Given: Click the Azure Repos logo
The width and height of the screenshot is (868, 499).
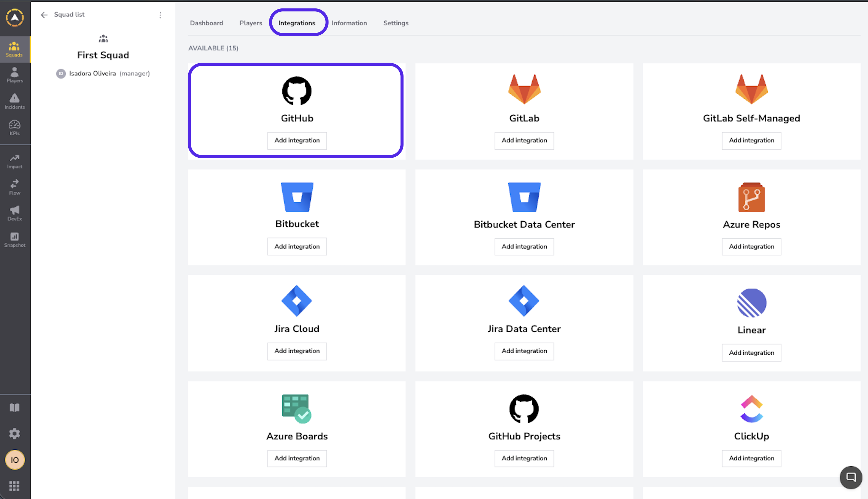Looking at the screenshot, I should (x=751, y=197).
